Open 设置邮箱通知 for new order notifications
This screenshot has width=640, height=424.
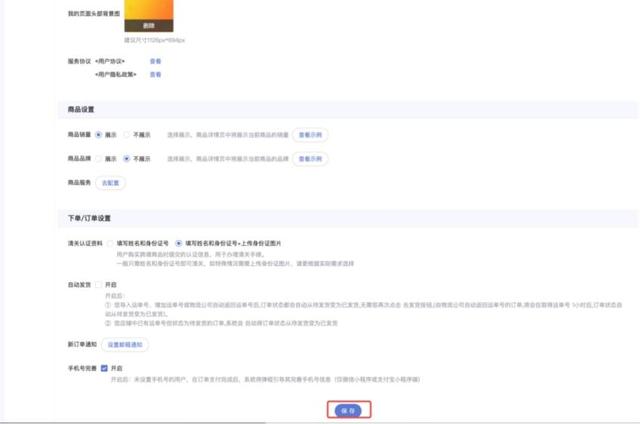tap(125, 345)
